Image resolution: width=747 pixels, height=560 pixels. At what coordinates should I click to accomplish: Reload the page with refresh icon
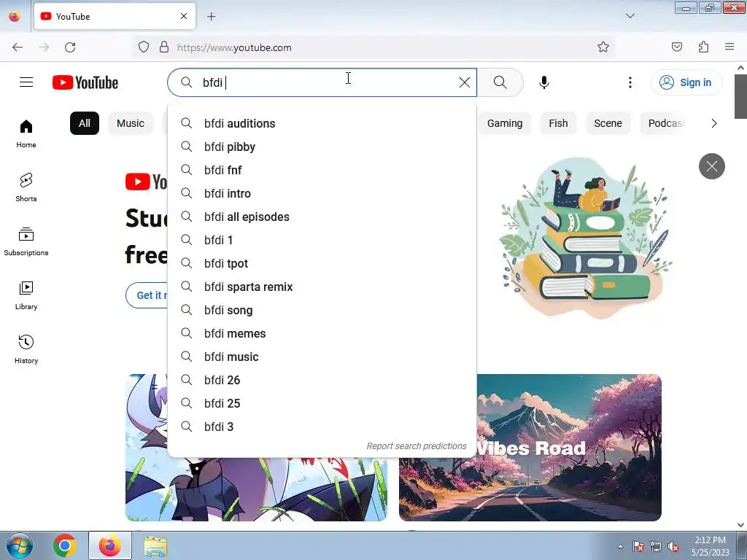(x=70, y=47)
